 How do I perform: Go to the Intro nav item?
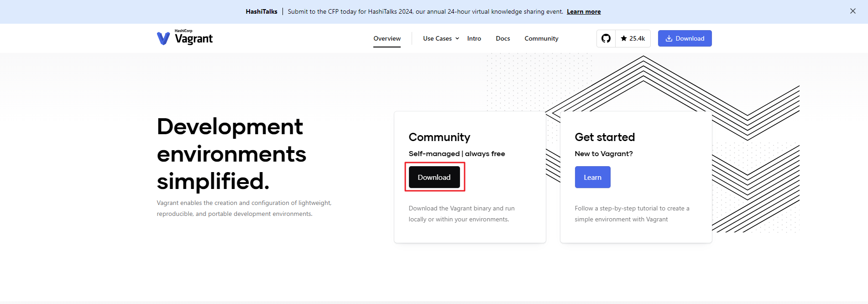474,38
